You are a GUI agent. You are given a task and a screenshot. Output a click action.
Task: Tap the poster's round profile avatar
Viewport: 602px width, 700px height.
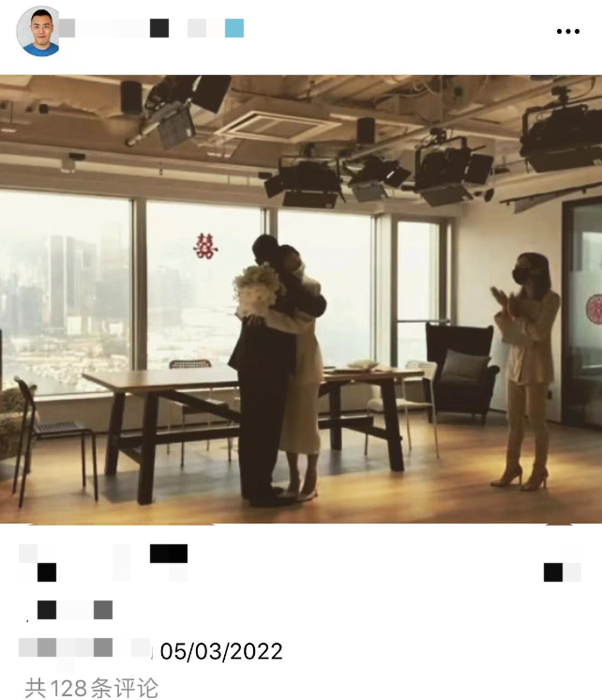[40, 31]
